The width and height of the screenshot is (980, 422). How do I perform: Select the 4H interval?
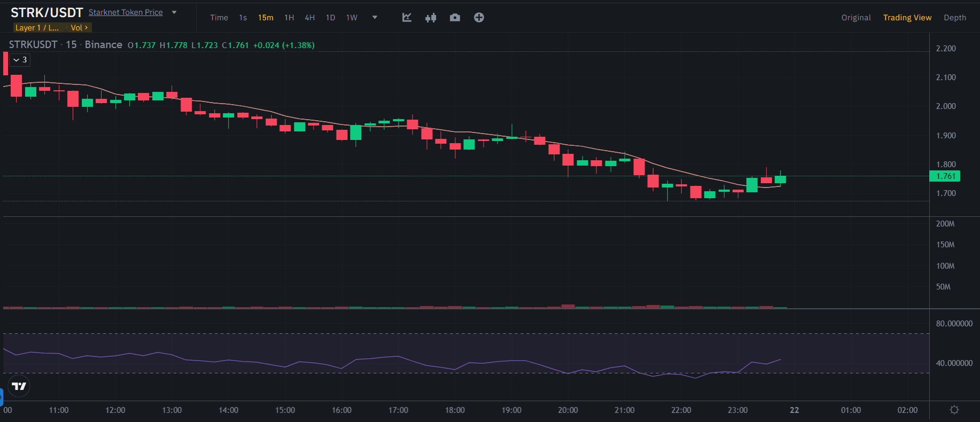coord(309,18)
